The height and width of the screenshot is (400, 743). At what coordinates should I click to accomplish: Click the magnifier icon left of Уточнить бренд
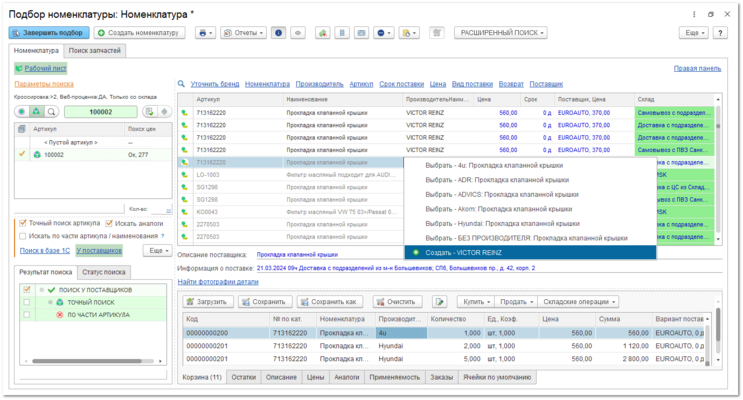[181, 84]
